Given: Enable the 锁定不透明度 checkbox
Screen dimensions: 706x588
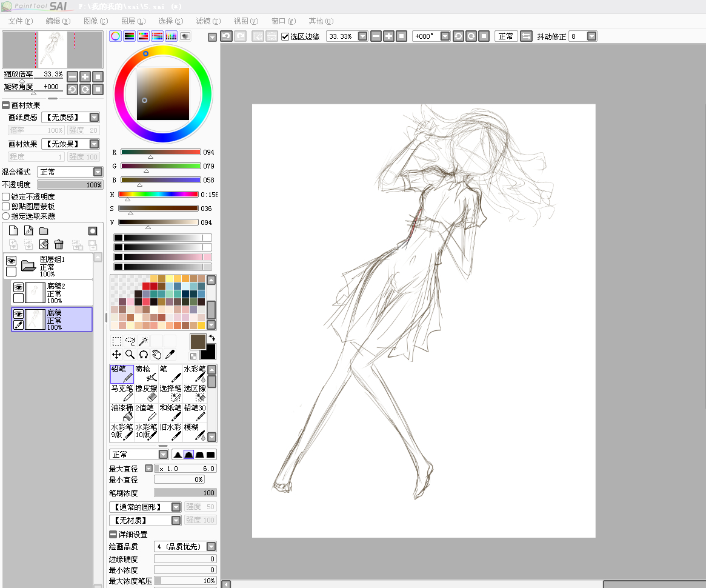Looking at the screenshot, I should pos(6,197).
